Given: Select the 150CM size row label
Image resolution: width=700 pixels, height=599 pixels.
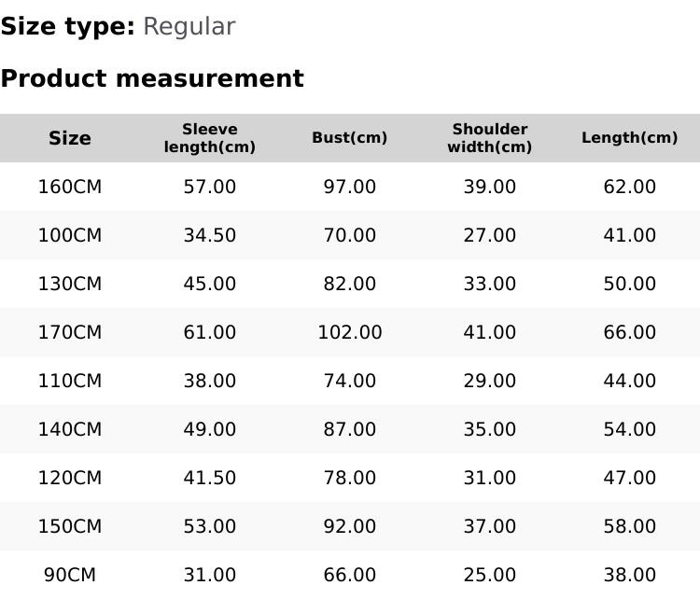Looking at the screenshot, I should (x=70, y=526).
